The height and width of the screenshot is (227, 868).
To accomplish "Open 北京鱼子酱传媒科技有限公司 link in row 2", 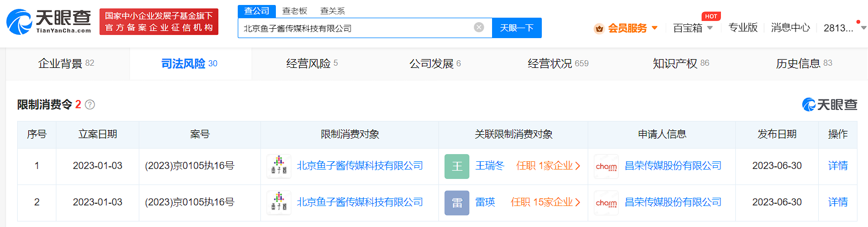I will [x=360, y=202].
